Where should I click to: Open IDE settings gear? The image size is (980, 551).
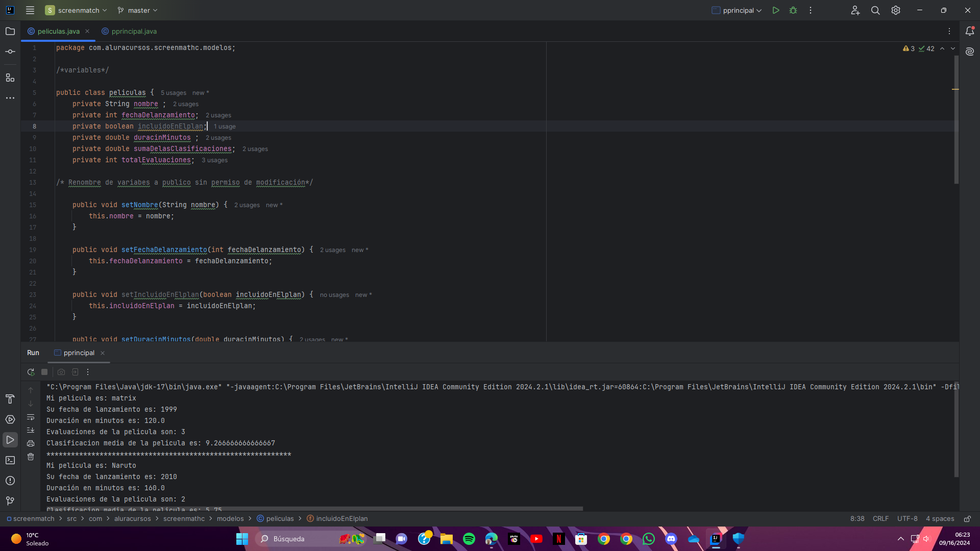coord(896,10)
